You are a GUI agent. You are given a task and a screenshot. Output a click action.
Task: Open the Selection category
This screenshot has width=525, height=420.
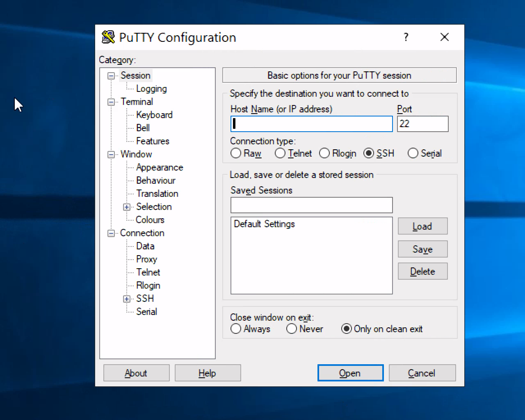(x=154, y=207)
